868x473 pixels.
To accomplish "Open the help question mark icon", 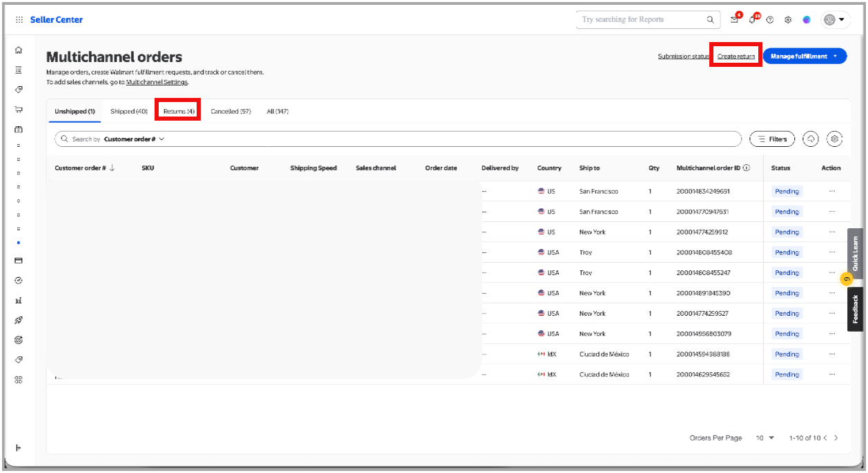I will coord(770,20).
